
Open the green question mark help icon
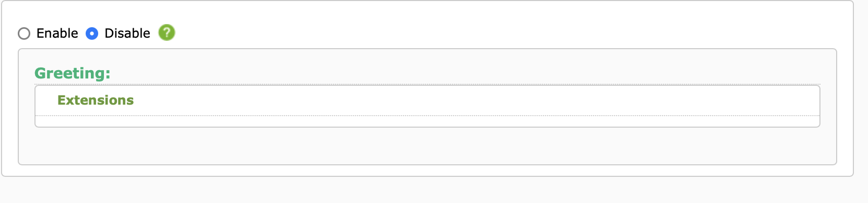(167, 32)
